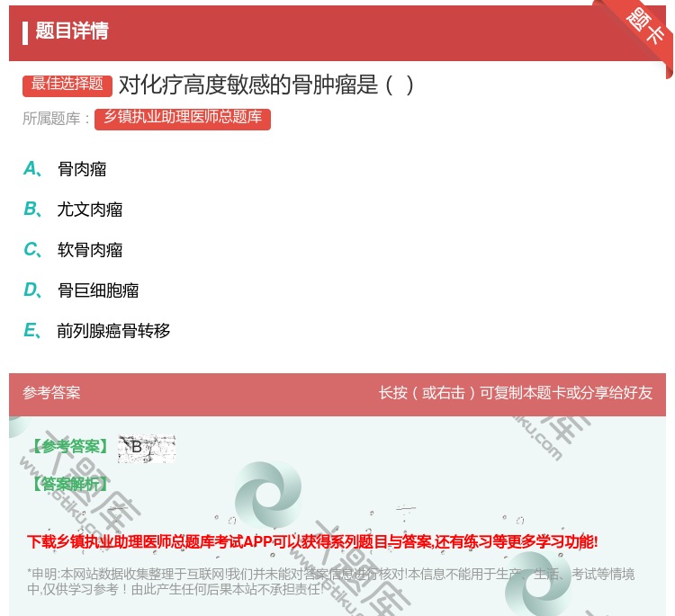Click the green 【答案解析】 label
This screenshot has height=616, width=675.
tap(71, 484)
